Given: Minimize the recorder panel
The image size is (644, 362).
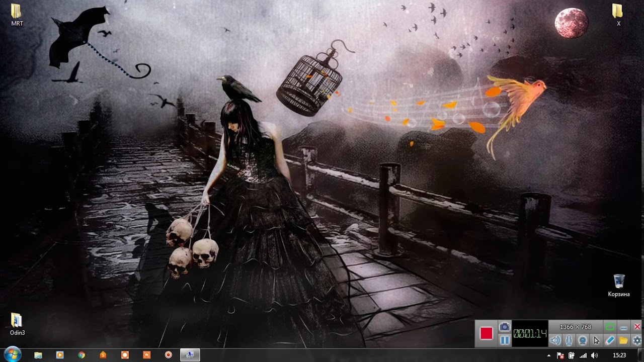Looking at the screenshot, I should [624, 327].
